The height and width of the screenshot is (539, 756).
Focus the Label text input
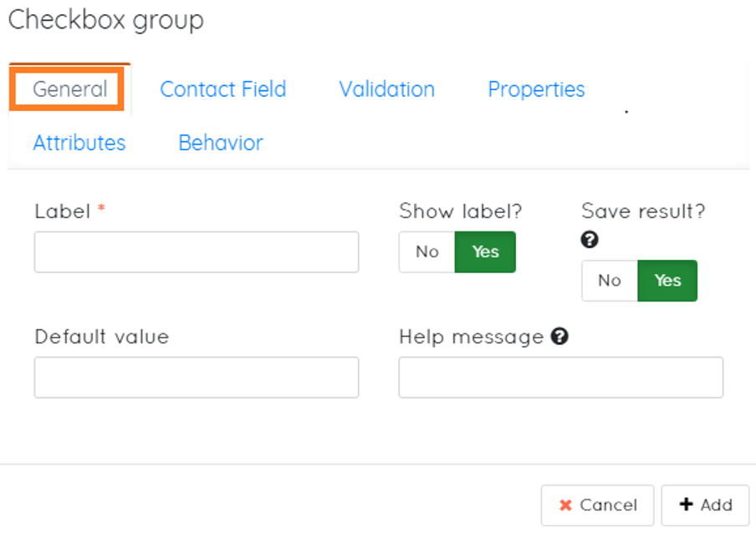click(x=197, y=252)
